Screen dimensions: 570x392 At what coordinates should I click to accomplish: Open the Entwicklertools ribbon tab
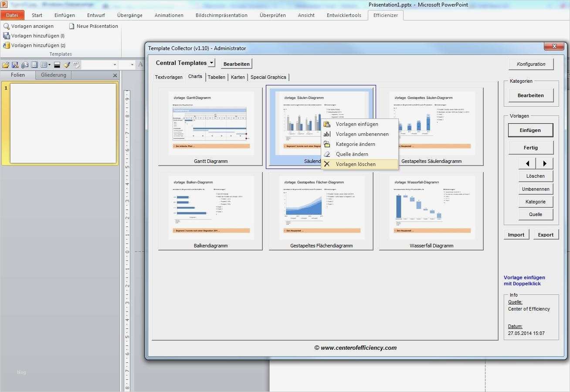[x=344, y=15]
